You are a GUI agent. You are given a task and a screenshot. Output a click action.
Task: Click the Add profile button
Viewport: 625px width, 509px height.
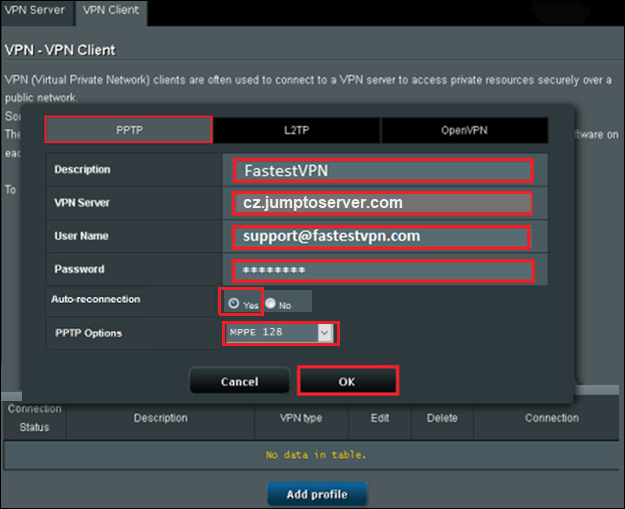[x=317, y=494]
